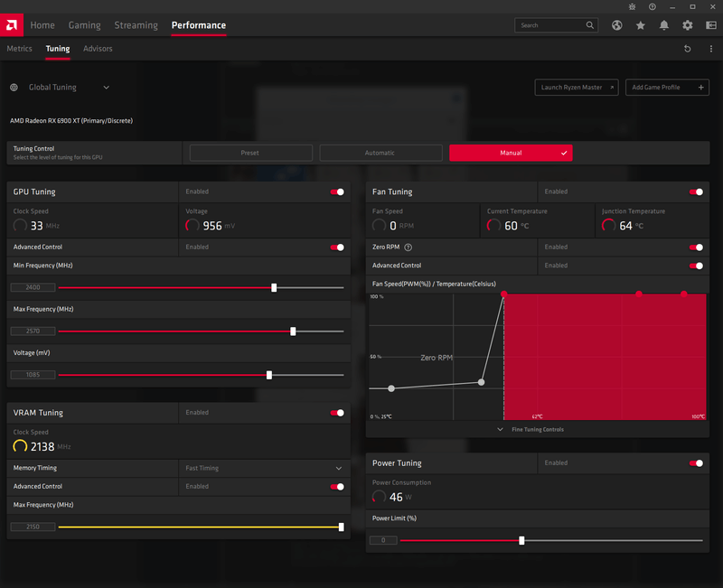Image resolution: width=723 pixels, height=588 pixels.
Task: Open the three-dot more options menu
Action: click(709, 49)
